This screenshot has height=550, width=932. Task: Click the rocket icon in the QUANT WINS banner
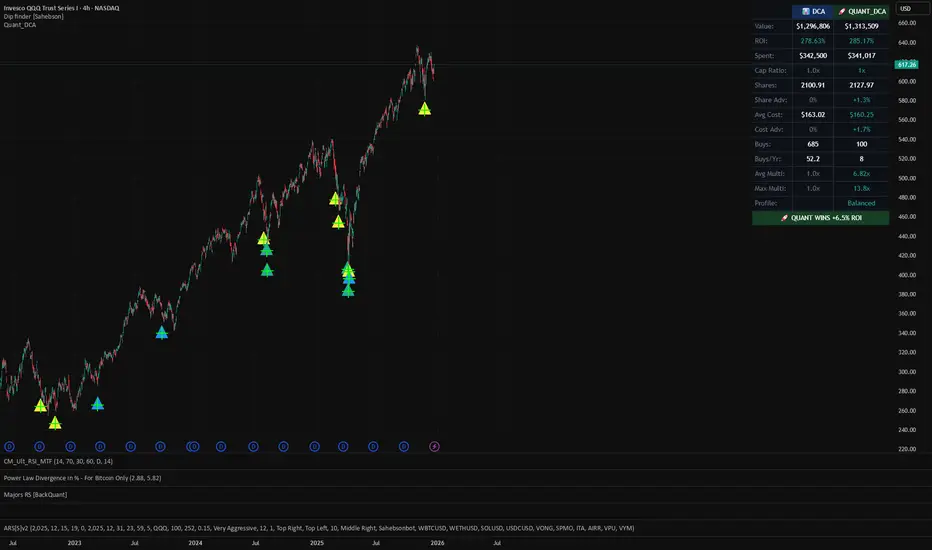tap(784, 218)
